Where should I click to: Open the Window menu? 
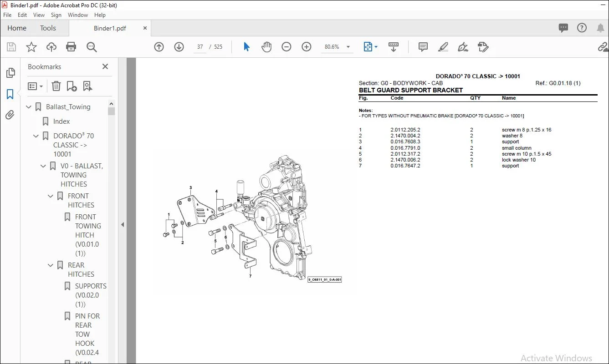pos(78,15)
